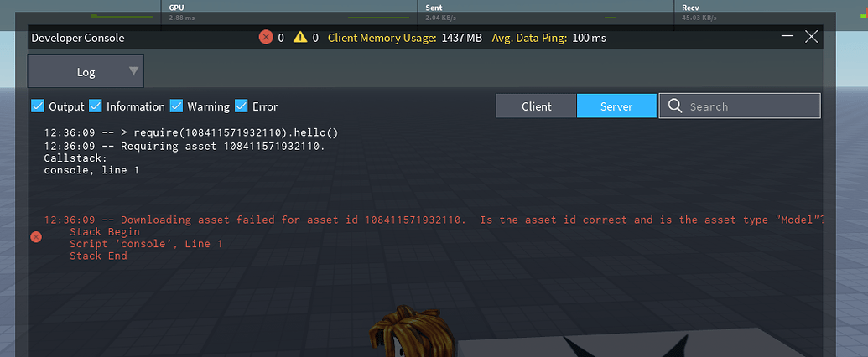Click the magnifier icon in Search box
The image size is (868, 357).
675,106
